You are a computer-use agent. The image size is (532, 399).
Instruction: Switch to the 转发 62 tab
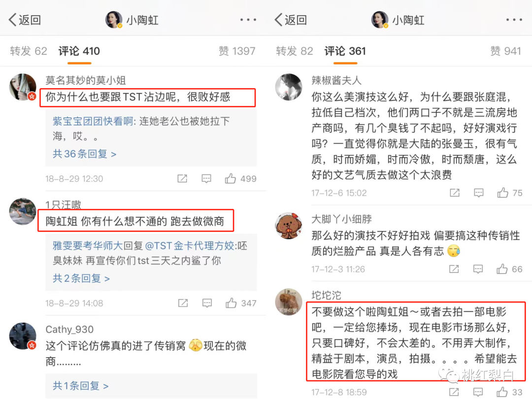pyautogui.click(x=29, y=51)
